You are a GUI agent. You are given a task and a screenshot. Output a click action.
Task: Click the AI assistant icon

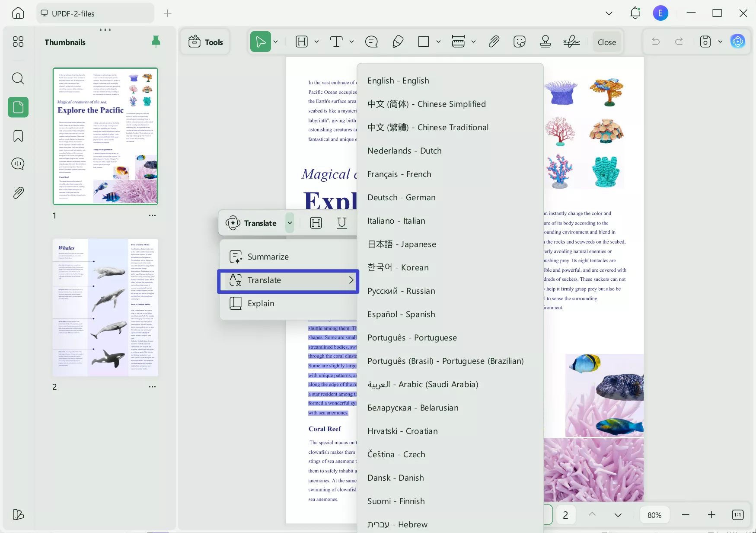pos(738,41)
